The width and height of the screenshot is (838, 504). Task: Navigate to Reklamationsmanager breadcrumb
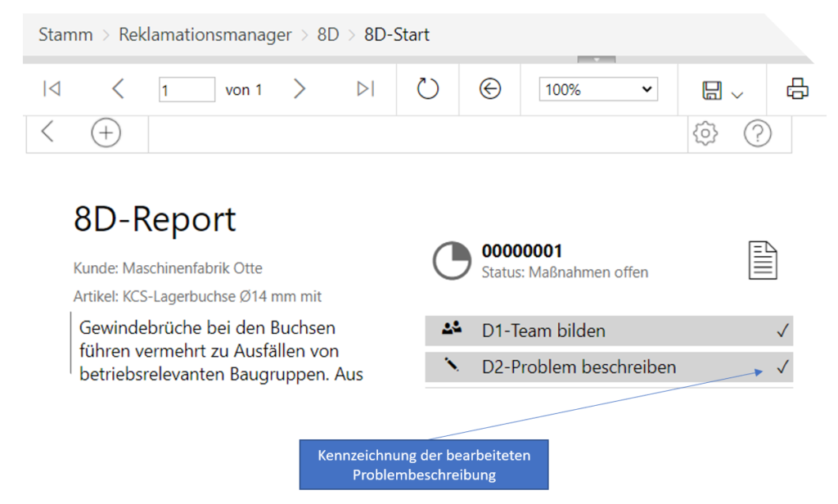point(205,34)
